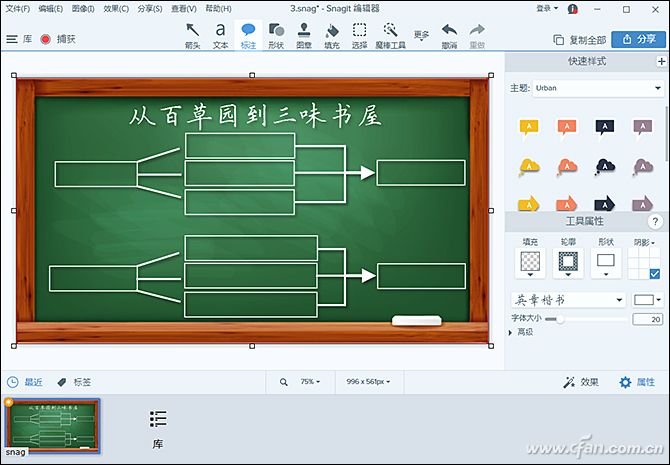Open tool properties help question mark

click(x=655, y=221)
